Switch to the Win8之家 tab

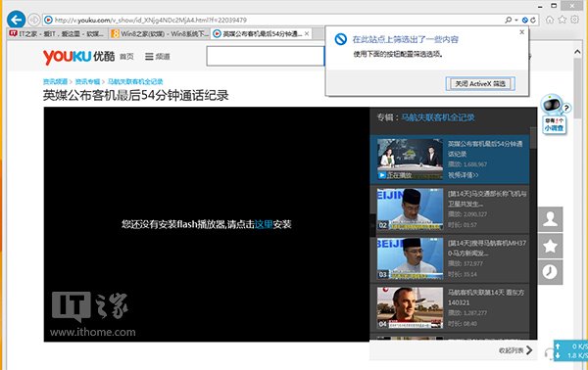coord(160,33)
